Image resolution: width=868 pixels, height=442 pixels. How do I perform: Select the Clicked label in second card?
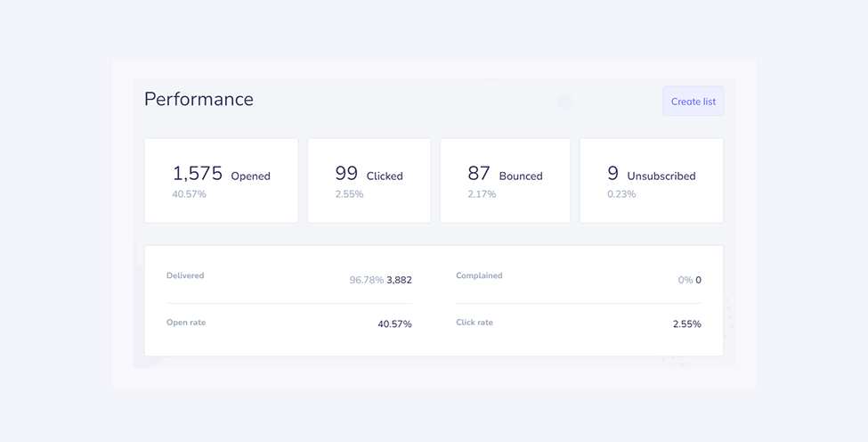(385, 176)
